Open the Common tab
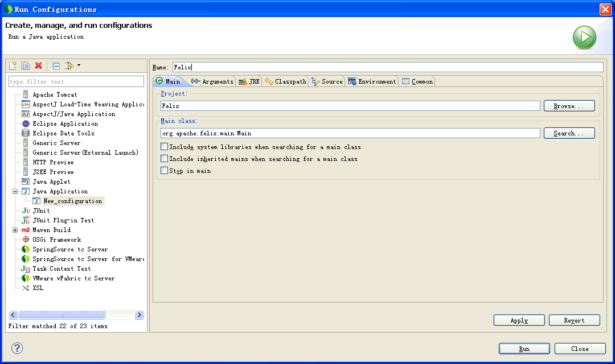This screenshot has width=615, height=364. [417, 81]
